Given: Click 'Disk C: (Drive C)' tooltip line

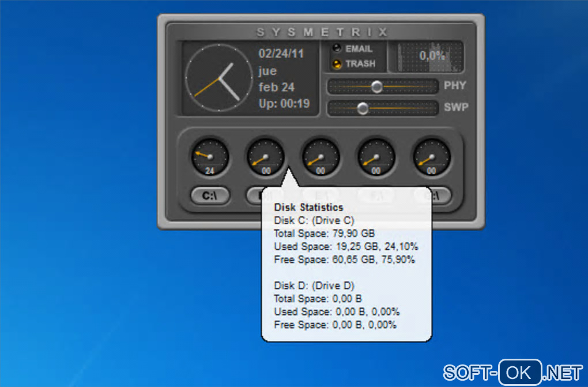Looking at the screenshot, I should pyautogui.click(x=314, y=220).
